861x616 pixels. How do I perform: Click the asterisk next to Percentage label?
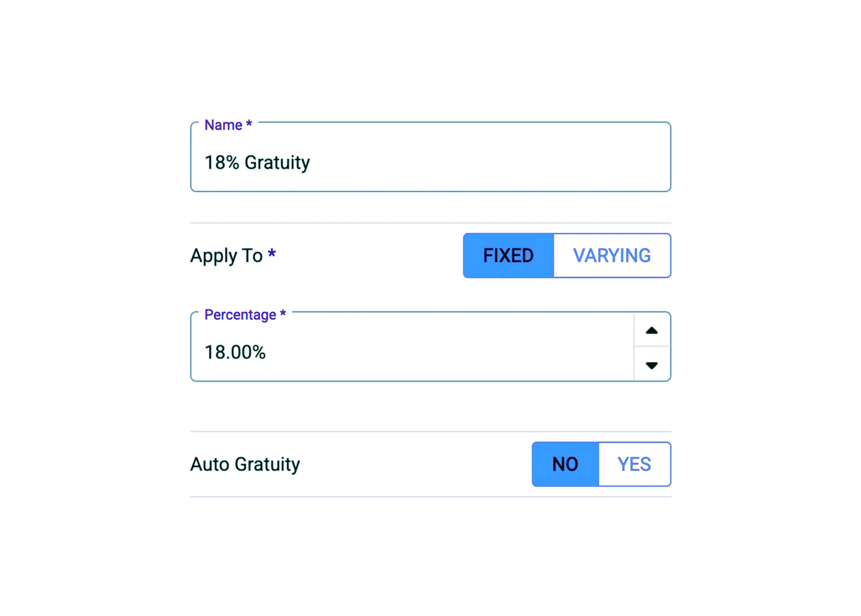coord(283,313)
